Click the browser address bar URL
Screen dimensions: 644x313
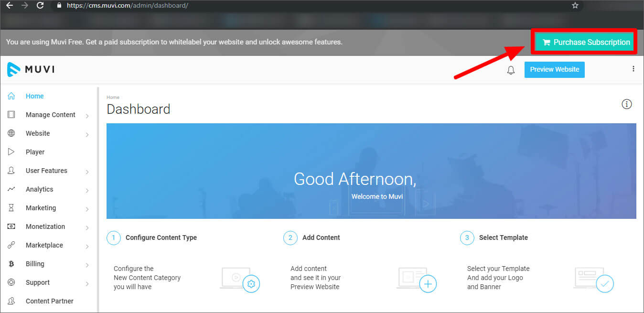pos(127,6)
